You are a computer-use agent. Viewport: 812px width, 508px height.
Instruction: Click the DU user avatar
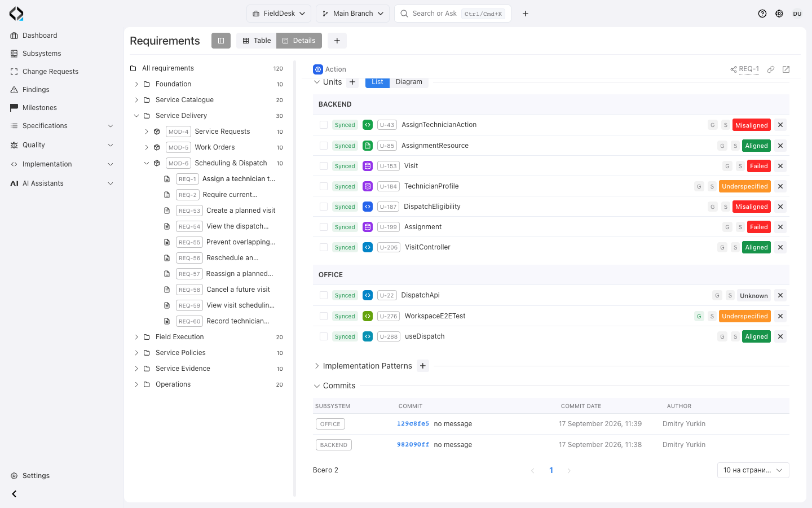point(797,14)
